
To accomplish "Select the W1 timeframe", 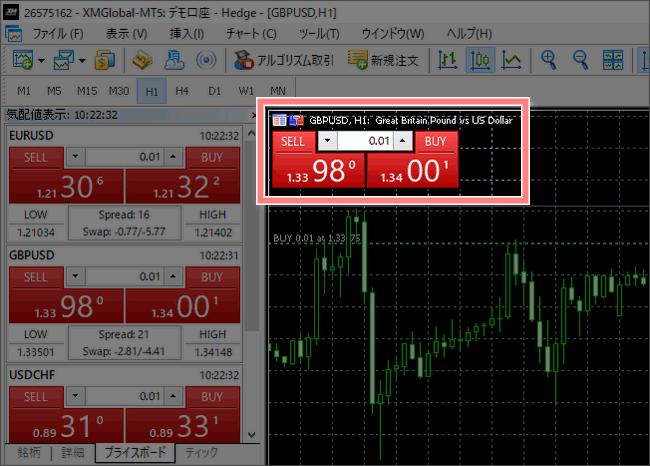I will pos(246,91).
